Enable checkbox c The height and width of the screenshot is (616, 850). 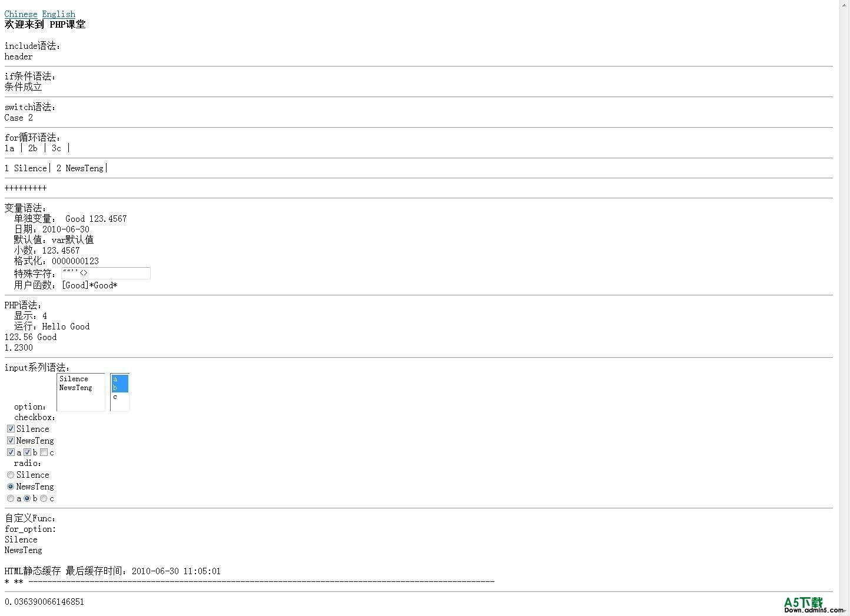point(44,452)
